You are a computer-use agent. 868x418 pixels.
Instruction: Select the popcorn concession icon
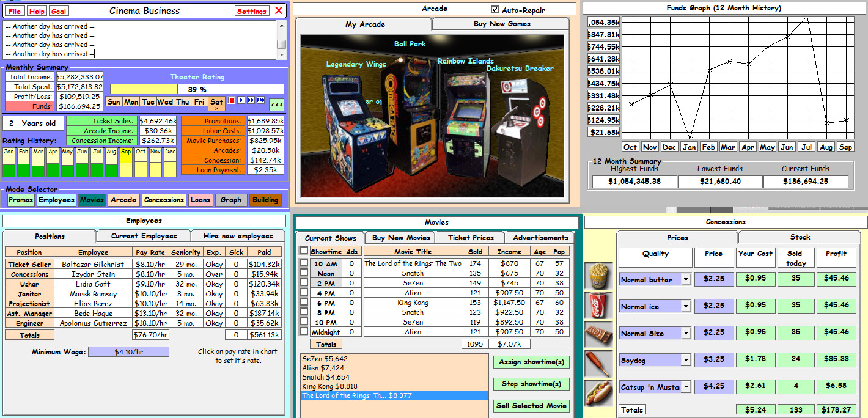[x=597, y=276]
